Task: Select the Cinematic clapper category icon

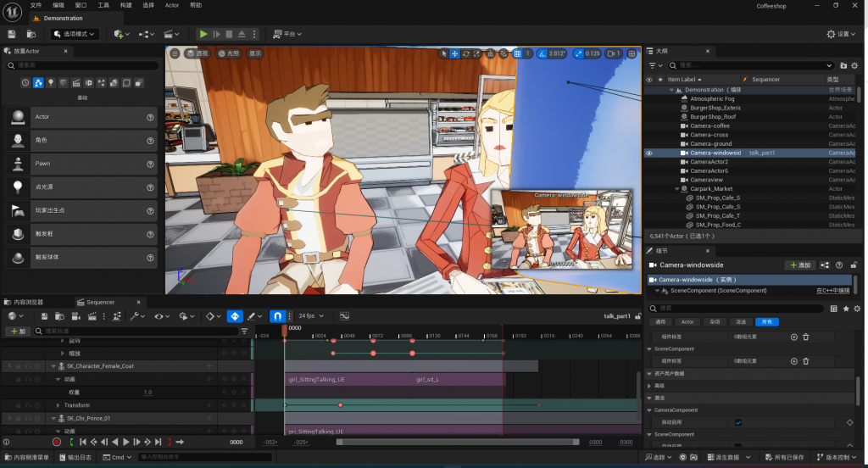Action: [x=76, y=82]
